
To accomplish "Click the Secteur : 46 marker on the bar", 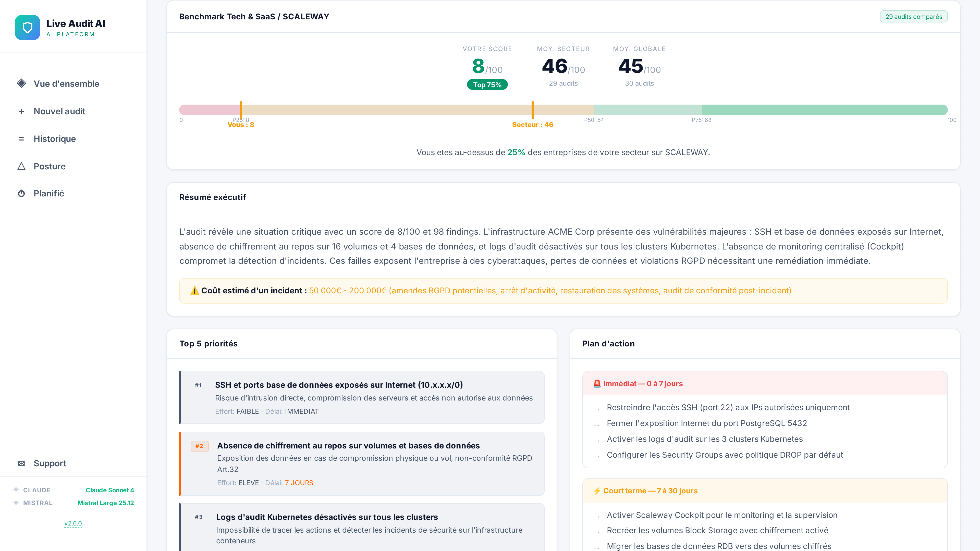I will [x=532, y=110].
